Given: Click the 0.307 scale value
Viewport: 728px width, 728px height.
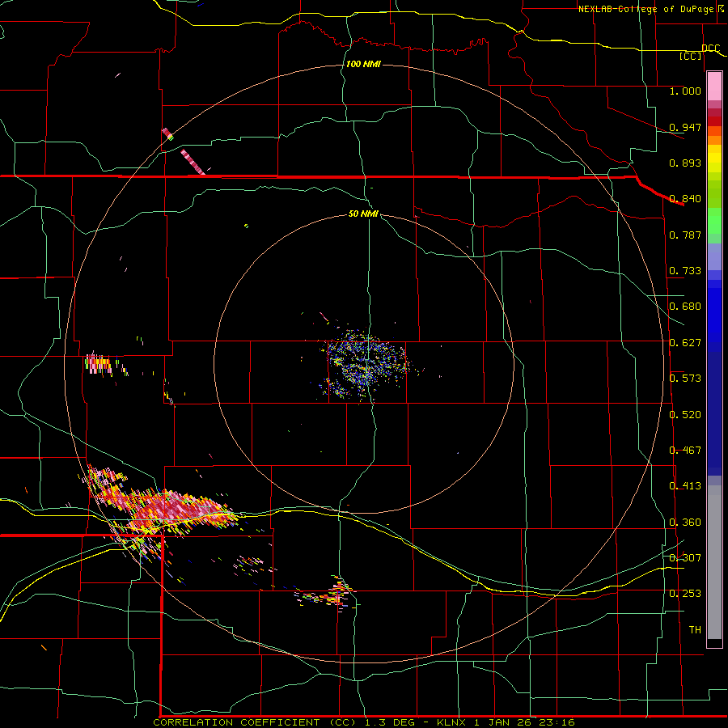Looking at the screenshot, I should coord(685,557).
